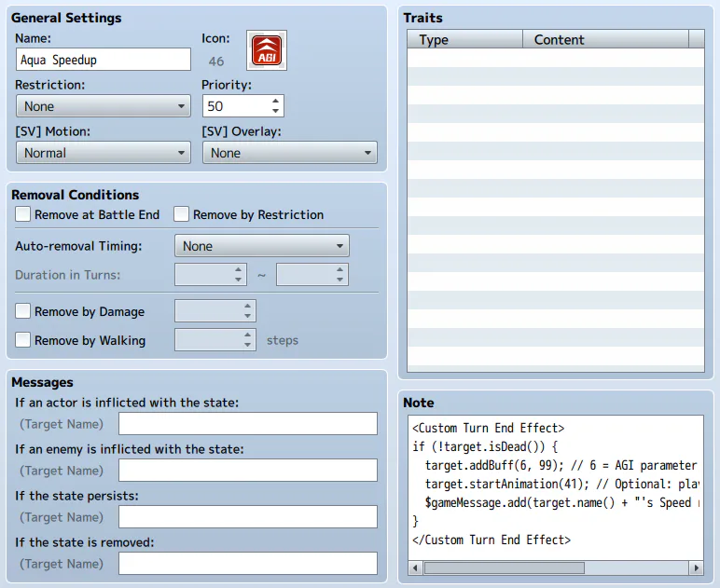Click the Traits Content column header
The image size is (720, 588).
(x=605, y=39)
